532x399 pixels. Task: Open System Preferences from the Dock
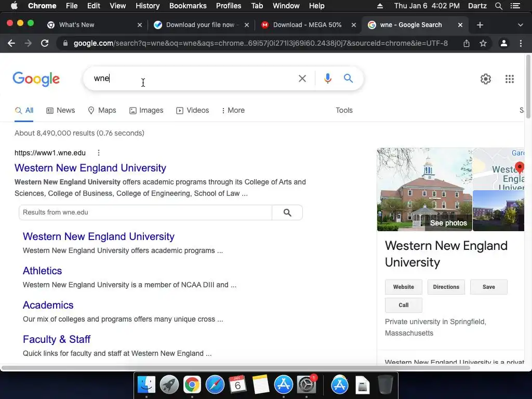pos(307,385)
